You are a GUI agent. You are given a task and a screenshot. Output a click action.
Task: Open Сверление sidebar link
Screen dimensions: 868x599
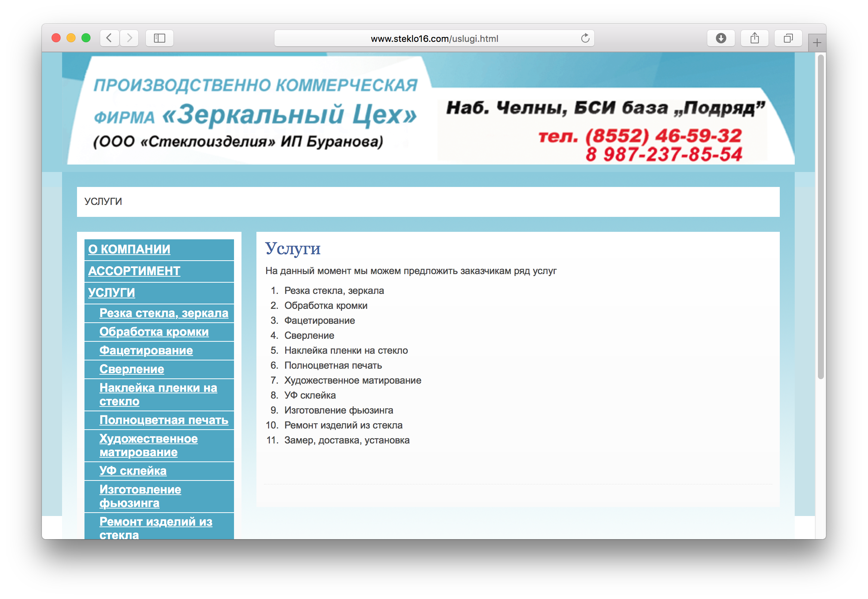coord(132,369)
